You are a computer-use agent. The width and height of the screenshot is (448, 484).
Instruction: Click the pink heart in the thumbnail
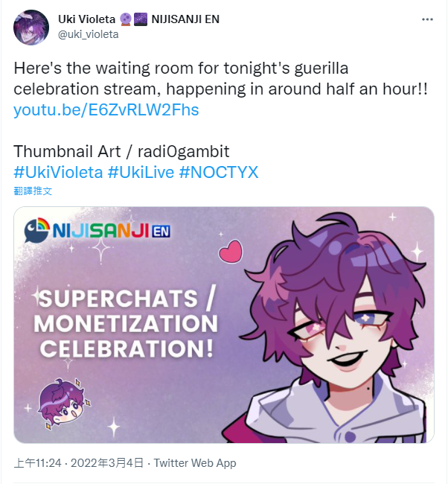coord(231,251)
